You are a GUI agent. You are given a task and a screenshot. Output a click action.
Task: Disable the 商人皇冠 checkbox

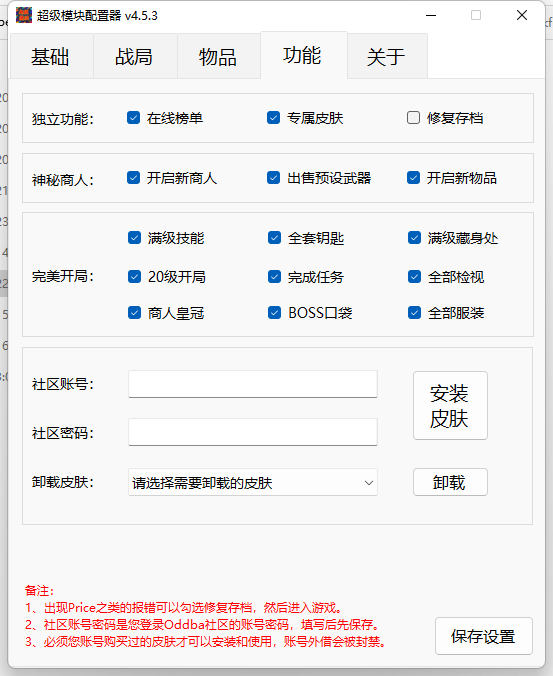coord(134,313)
